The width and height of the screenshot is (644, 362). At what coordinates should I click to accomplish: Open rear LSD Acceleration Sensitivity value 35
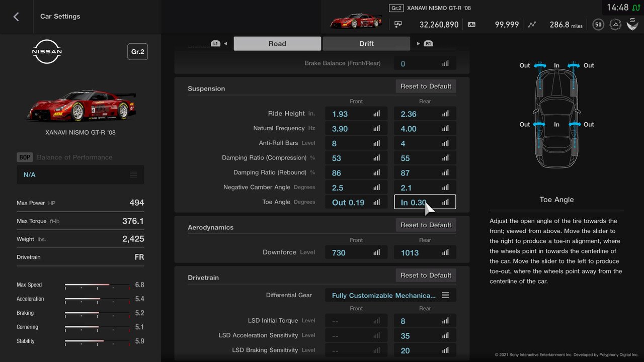pos(425,335)
